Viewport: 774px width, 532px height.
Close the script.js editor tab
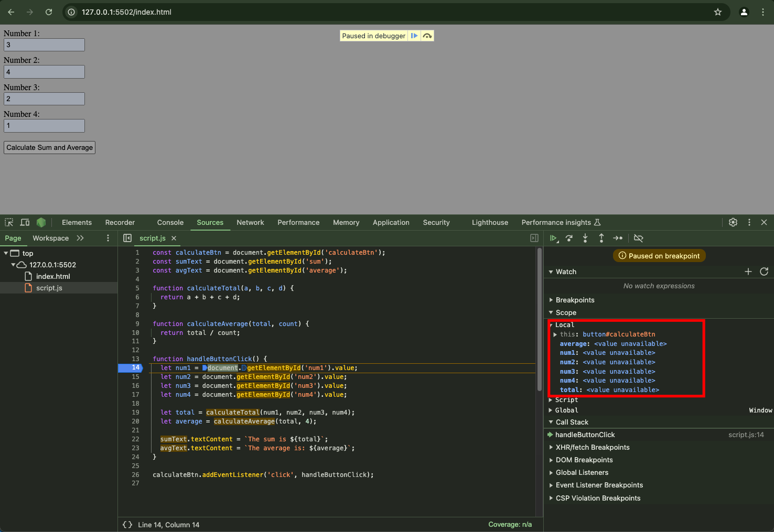click(x=174, y=238)
